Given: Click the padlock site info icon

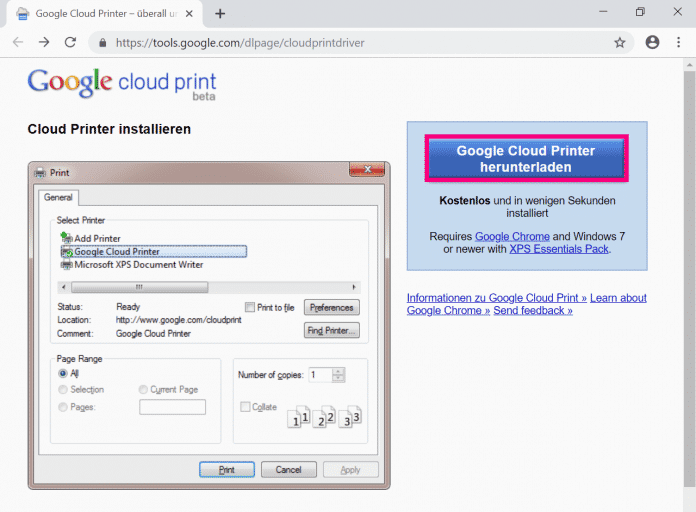Looking at the screenshot, I should click(100, 43).
